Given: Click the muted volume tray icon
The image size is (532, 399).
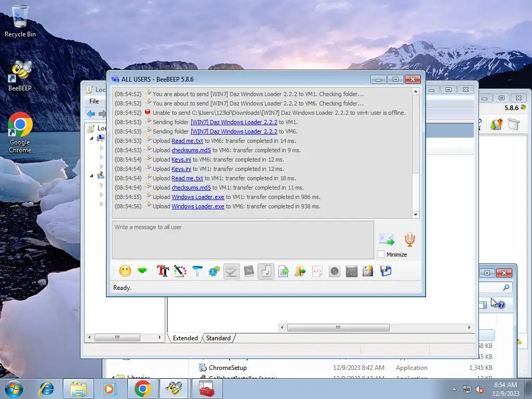Looking at the screenshot, I should click(x=480, y=390).
